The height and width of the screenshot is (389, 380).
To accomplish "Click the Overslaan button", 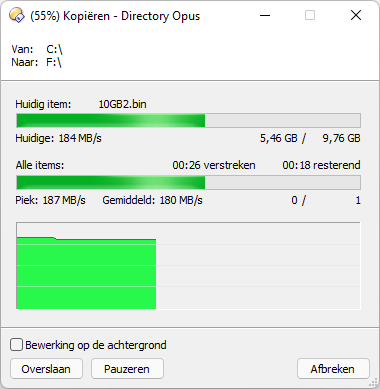I will 46,369.
